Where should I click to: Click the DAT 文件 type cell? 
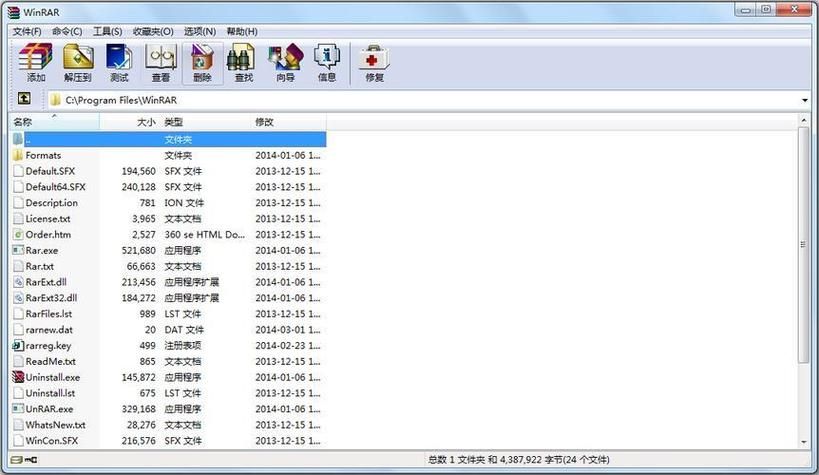click(184, 330)
